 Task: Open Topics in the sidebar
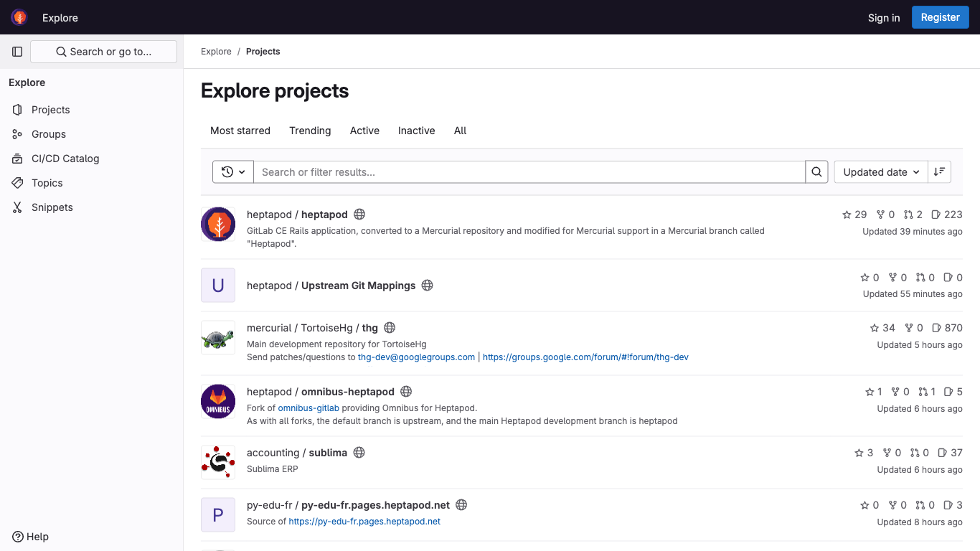(91, 183)
